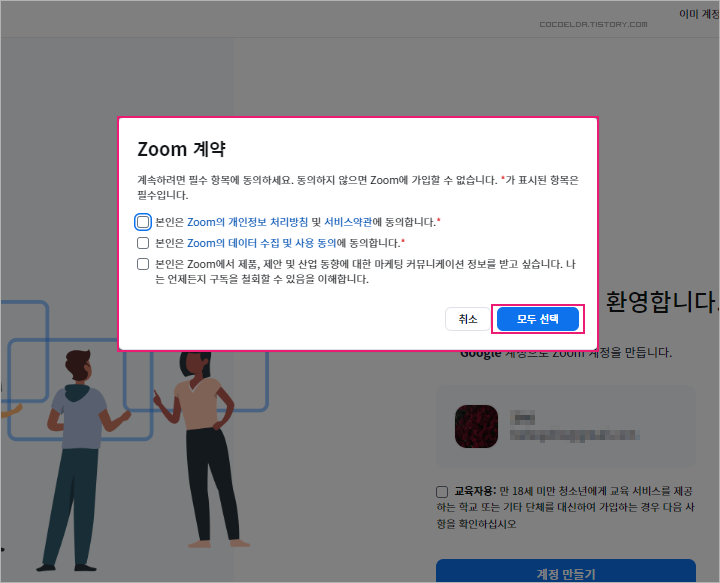Screen dimensions: 720x583
Task: Click the 모두 선택 button
Action: pyautogui.click(x=538, y=319)
